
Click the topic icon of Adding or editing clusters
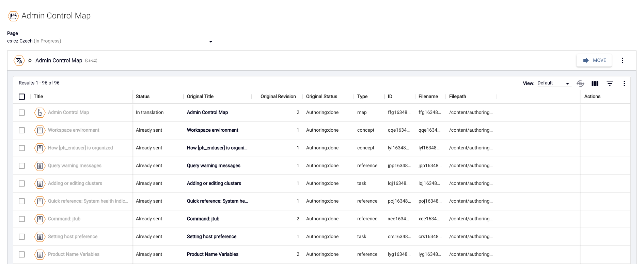point(40,184)
